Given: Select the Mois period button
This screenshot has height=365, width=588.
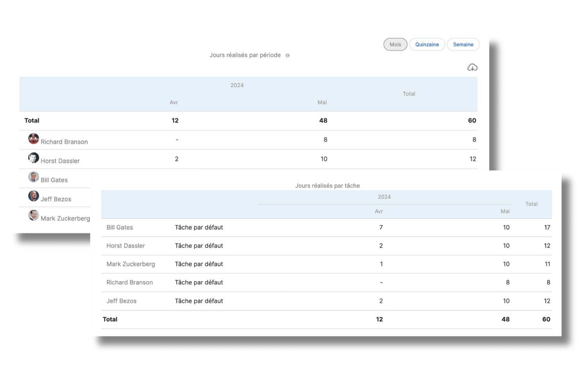Looking at the screenshot, I should [x=395, y=44].
